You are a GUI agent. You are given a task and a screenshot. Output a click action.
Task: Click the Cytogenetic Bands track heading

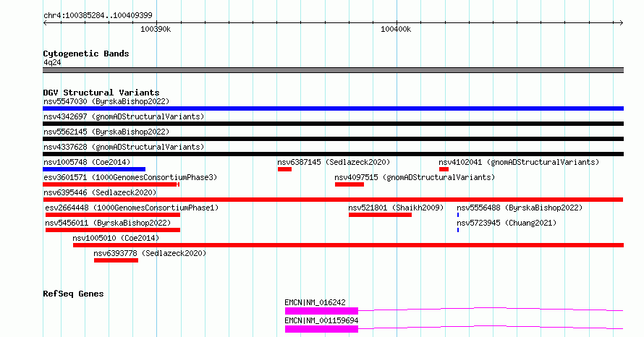pos(86,54)
